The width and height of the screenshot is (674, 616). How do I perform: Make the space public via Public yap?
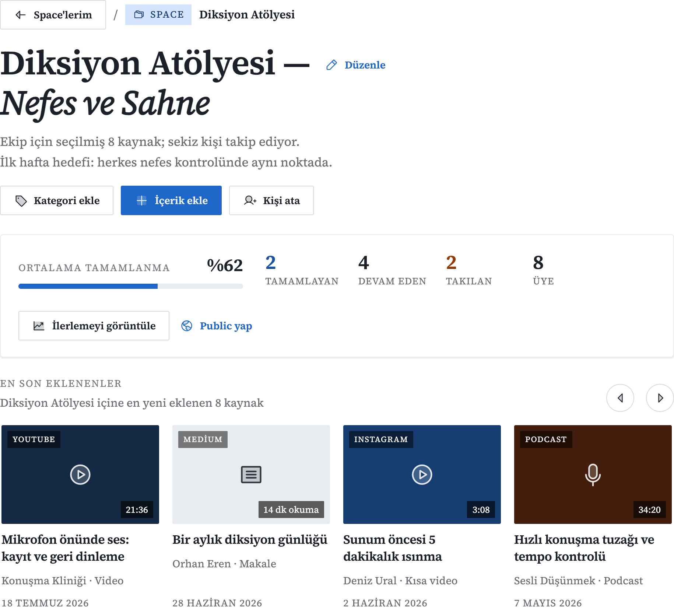click(x=217, y=326)
